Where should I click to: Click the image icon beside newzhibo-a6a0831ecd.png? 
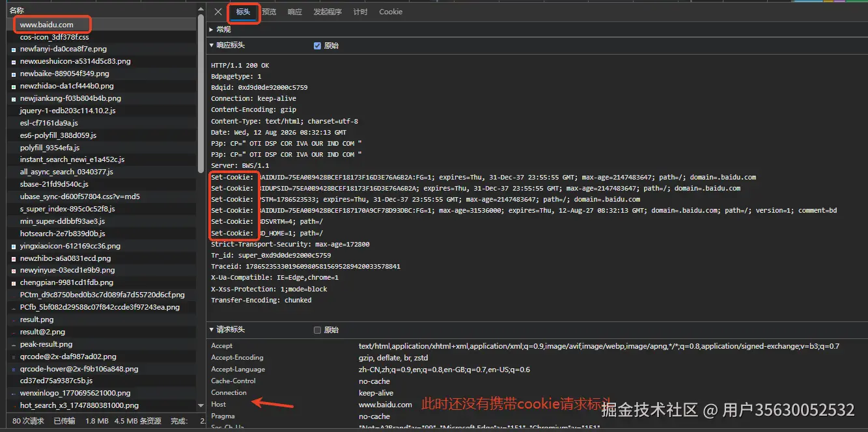(x=14, y=258)
